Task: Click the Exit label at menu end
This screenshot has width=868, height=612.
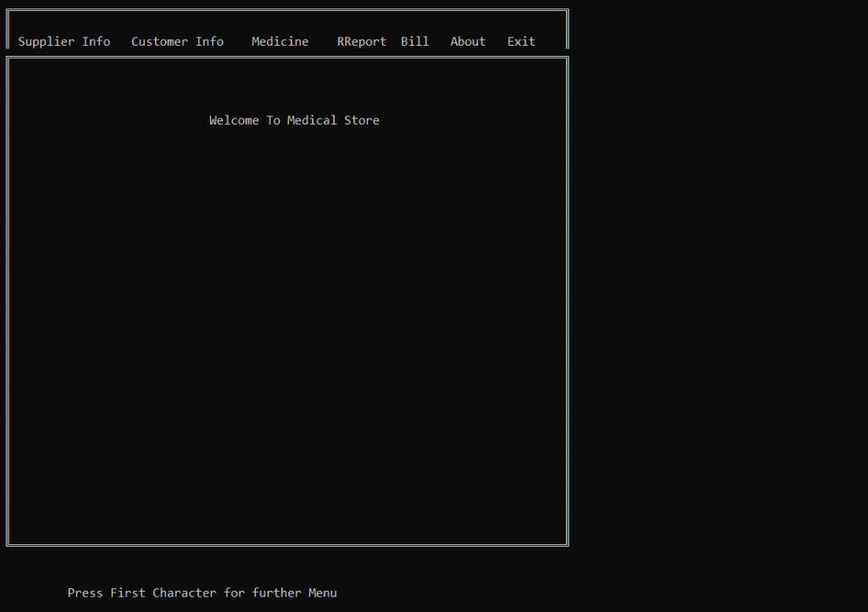Action: (x=520, y=41)
